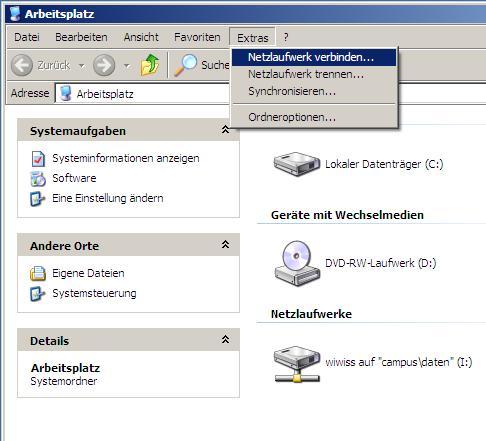486x441 pixels.
Task: Collapse the Andere Orte panel
Action: (x=225, y=245)
